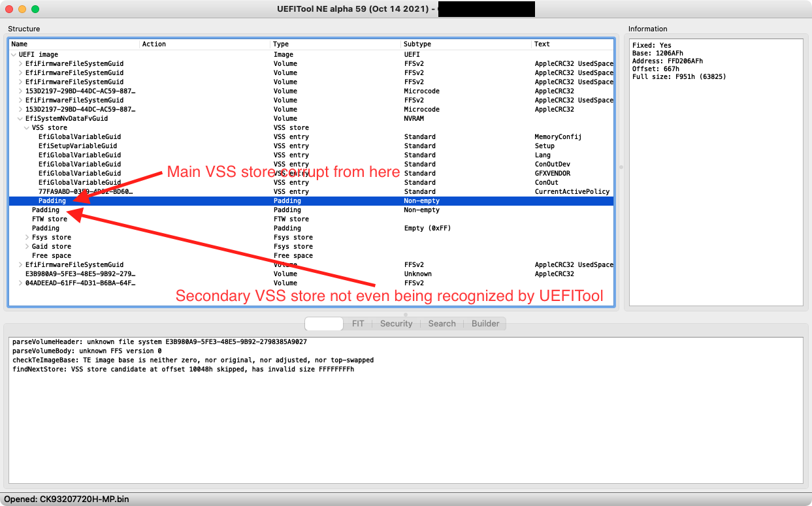The height and width of the screenshot is (506, 812).
Task: Click the CurrentActivePolicy text cell
Action: coord(572,192)
